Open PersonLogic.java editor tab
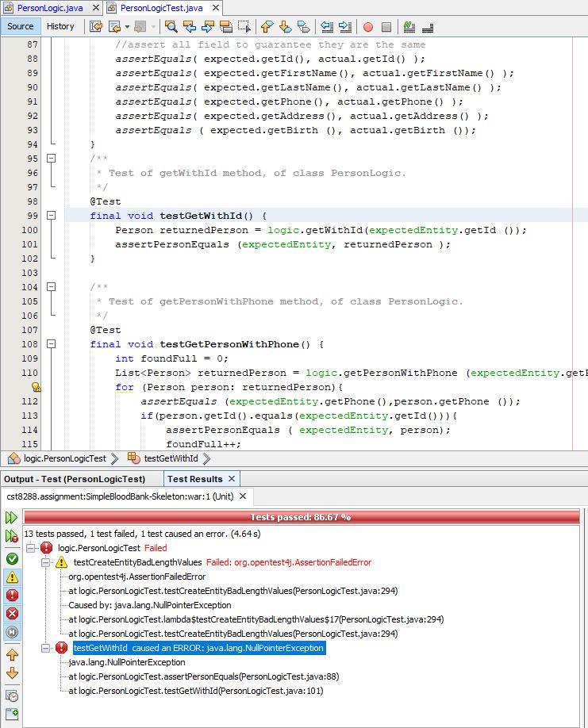This screenshot has height=728, width=588. [50, 8]
